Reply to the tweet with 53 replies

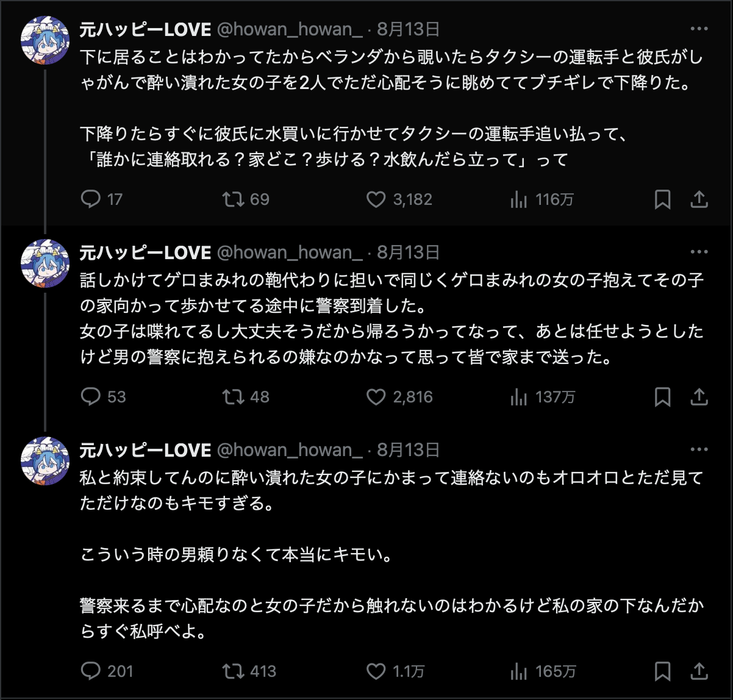(91, 397)
